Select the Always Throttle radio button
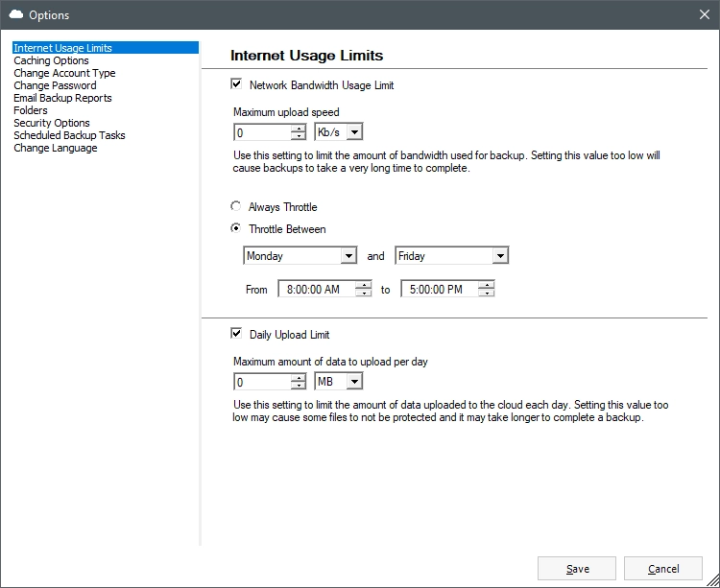 click(x=235, y=206)
